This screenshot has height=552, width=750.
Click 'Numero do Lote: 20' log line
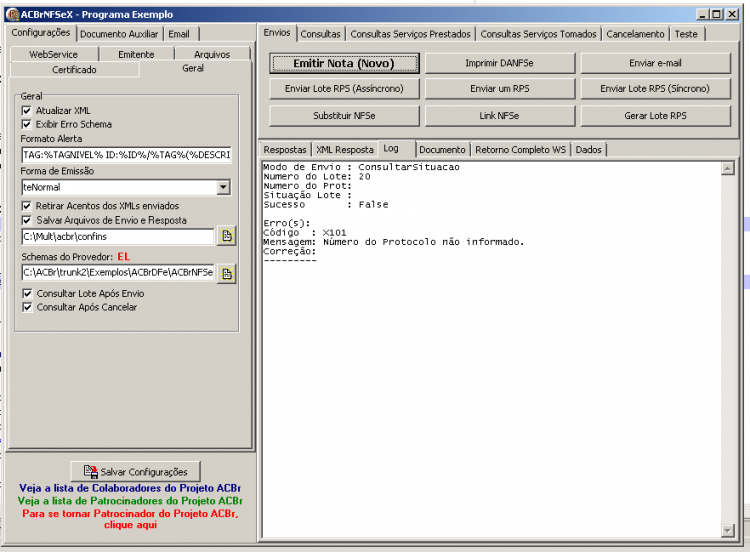[x=317, y=177]
